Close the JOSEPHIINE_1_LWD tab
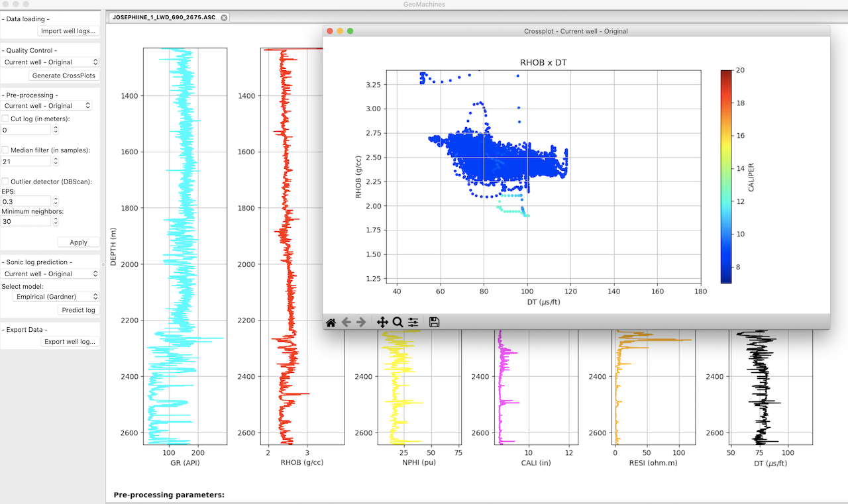848x504 pixels. [x=224, y=18]
